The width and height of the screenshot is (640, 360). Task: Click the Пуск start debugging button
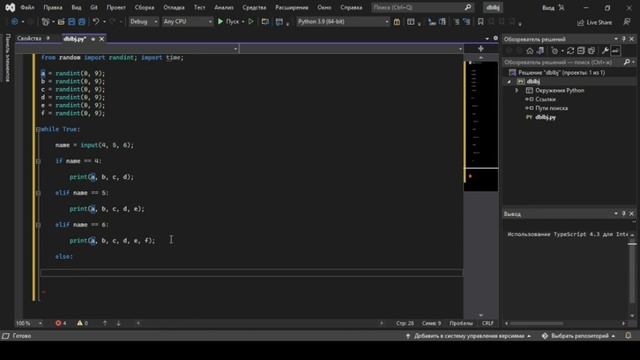pos(228,22)
